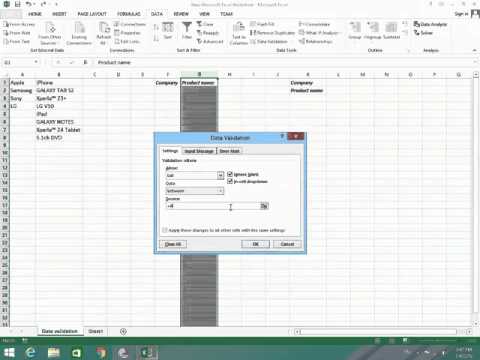
Task: Sort A to Z ascending
Action: click(156, 28)
